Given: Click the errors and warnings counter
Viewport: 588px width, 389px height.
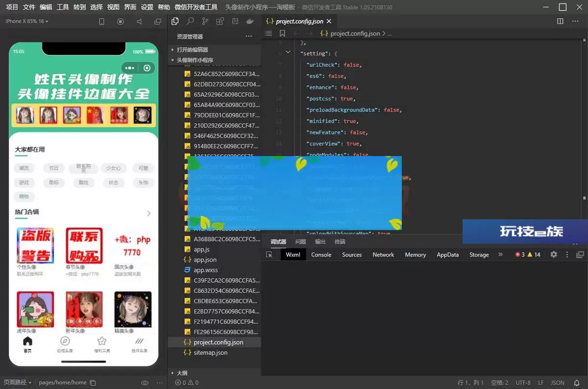Looking at the screenshot, I should click(528, 255).
